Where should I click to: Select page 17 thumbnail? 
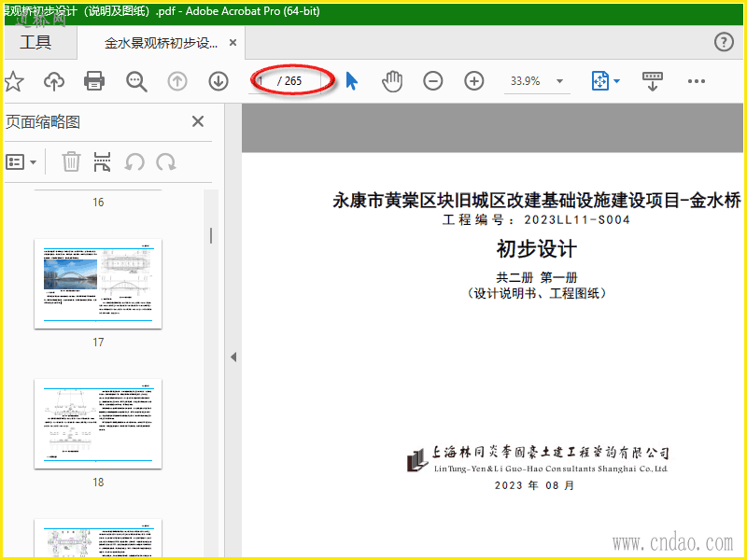point(98,284)
